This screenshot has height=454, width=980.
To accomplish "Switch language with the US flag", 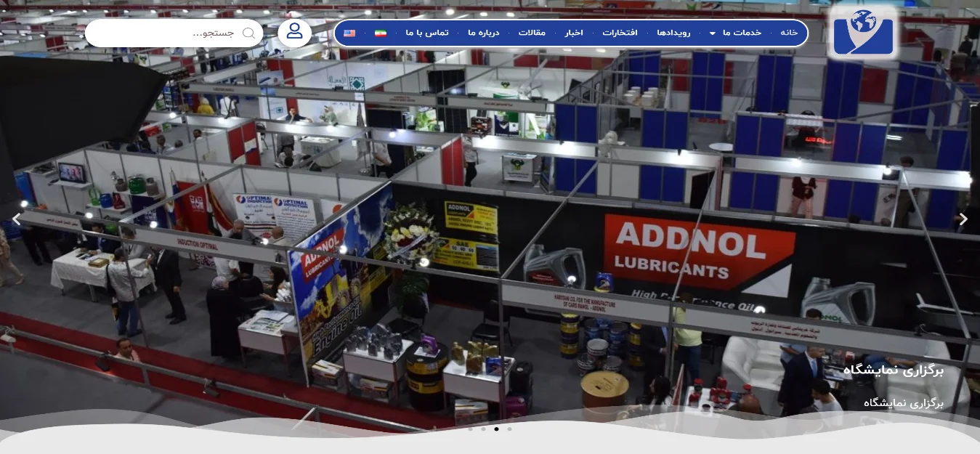I will [349, 33].
